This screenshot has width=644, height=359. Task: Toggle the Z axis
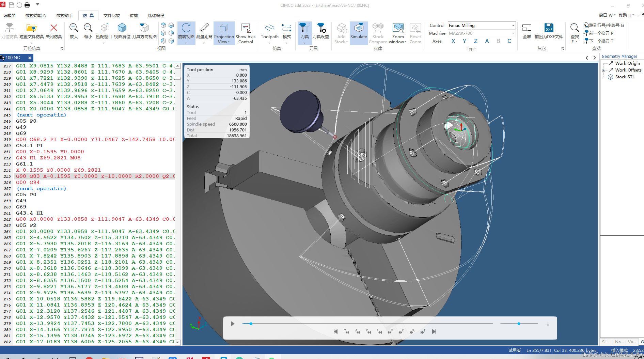[x=475, y=41]
